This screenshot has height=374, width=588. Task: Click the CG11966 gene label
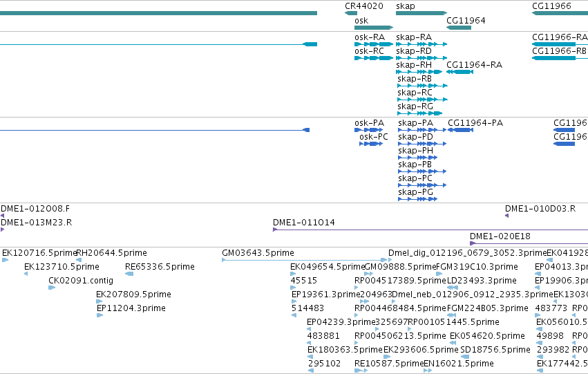(x=551, y=6)
